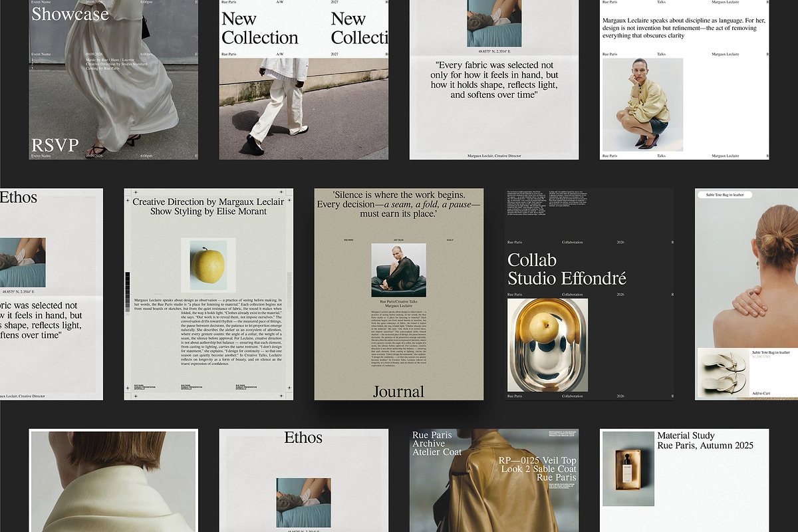Select the "Atelier Coat" text line
This screenshot has width=798, height=532.
pos(437,452)
